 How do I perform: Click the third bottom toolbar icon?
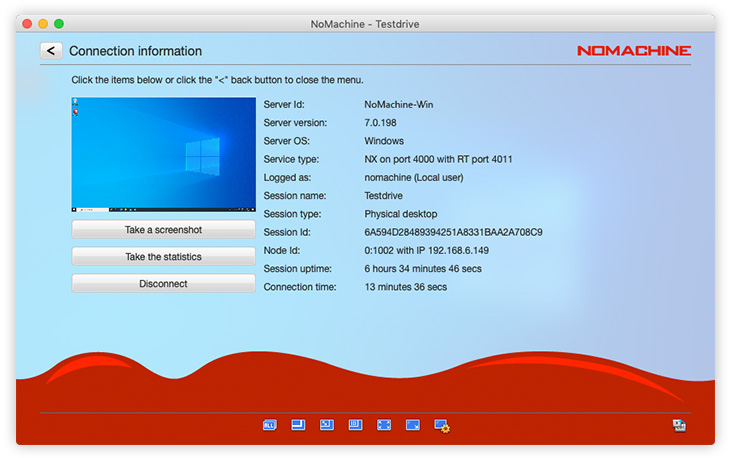326,425
